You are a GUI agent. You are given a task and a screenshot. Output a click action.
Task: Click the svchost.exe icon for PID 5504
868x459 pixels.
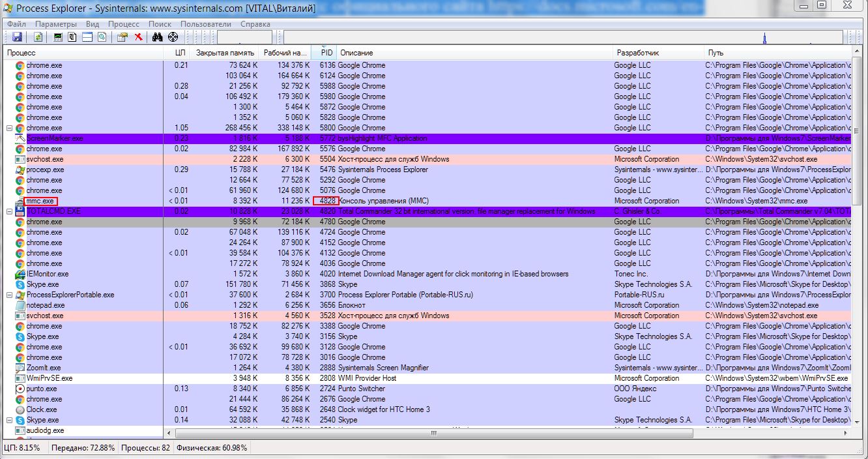20,159
